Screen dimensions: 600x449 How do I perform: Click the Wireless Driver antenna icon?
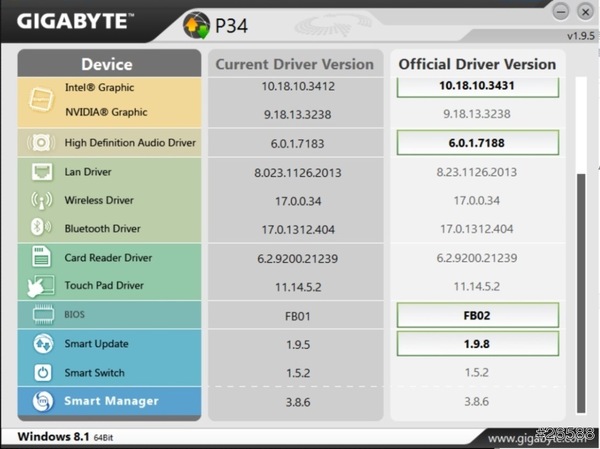coord(42,200)
